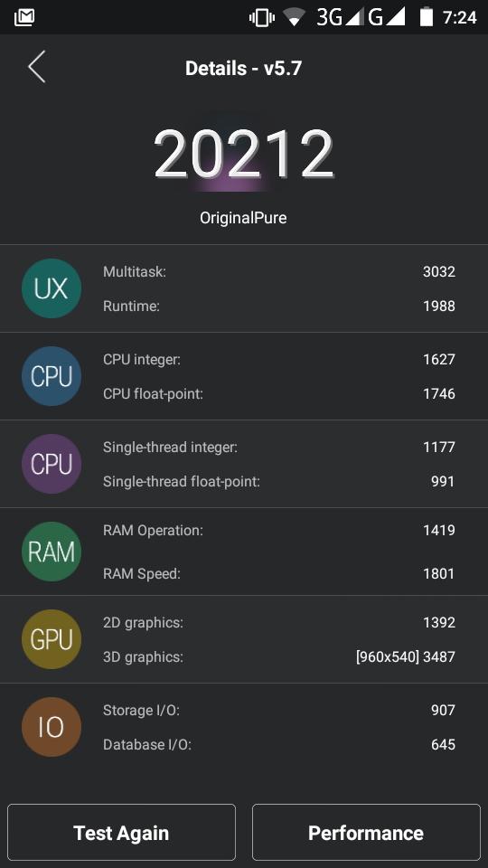The image size is (488, 868).
Task: Tap the back arrow icon
Action: [x=36, y=67]
